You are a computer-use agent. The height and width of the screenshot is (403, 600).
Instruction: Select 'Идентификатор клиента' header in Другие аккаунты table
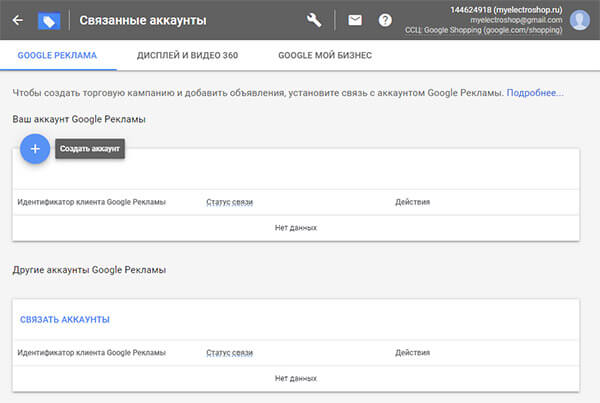pos(92,353)
